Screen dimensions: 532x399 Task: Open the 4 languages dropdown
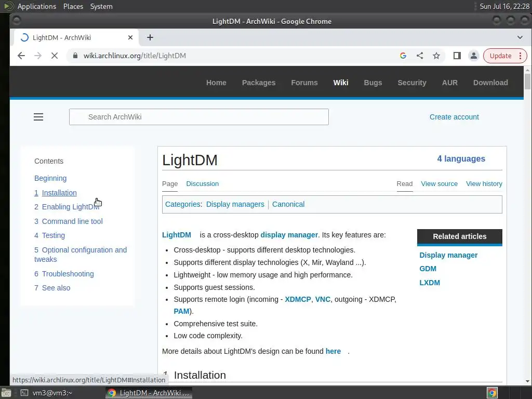pos(461,159)
